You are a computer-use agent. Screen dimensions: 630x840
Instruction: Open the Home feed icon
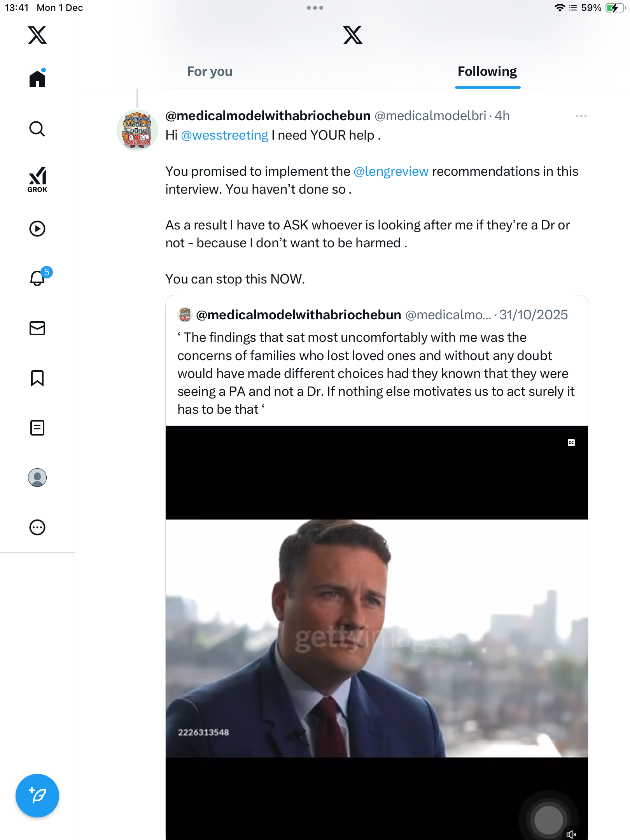click(x=37, y=79)
